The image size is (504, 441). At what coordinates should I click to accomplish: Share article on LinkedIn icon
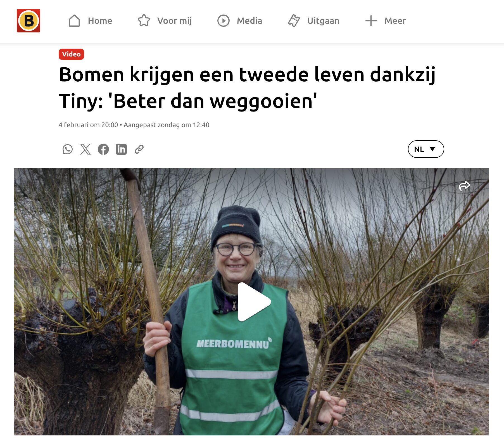pos(121,149)
